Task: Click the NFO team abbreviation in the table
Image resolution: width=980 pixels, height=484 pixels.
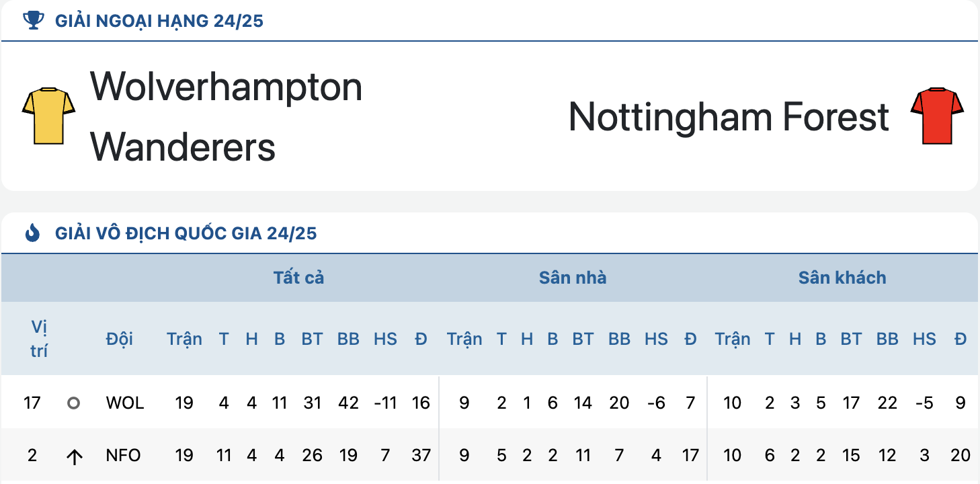Action: tap(124, 456)
